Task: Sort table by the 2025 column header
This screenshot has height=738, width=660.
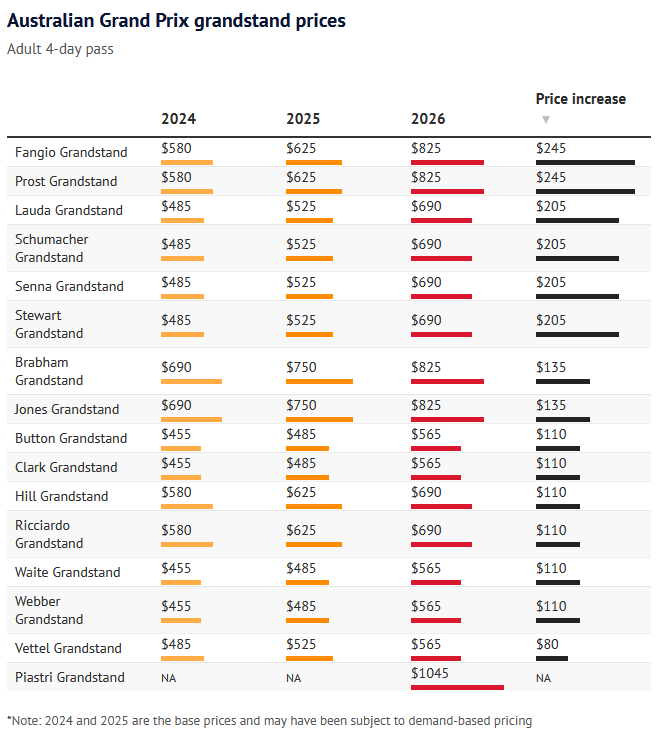Action: point(303,119)
